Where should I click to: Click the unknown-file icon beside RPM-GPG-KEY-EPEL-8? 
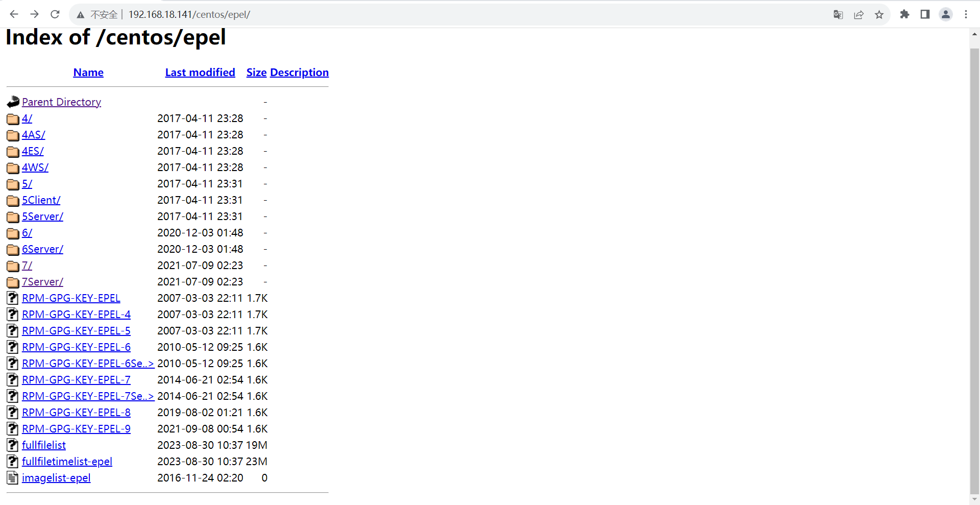13,412
